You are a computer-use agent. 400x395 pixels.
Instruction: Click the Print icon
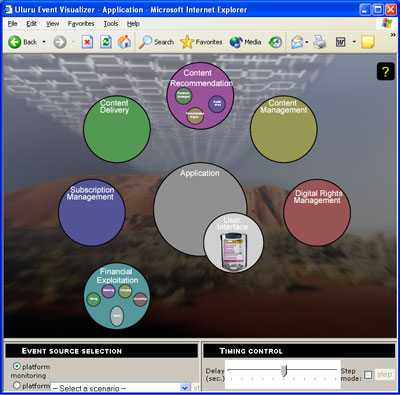320,42
